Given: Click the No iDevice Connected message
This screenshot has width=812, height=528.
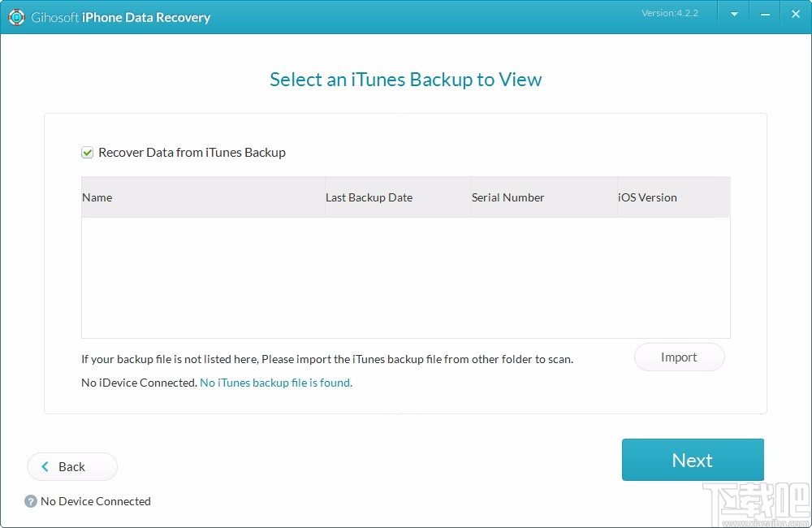Looking at the screenshot, I should click(140, 383).
